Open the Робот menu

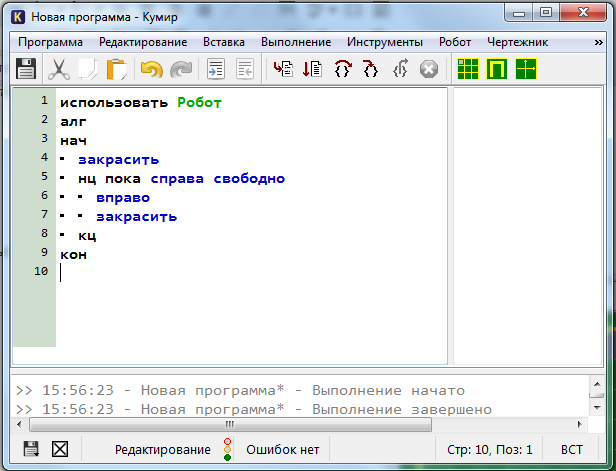click(x=455, y=42)
